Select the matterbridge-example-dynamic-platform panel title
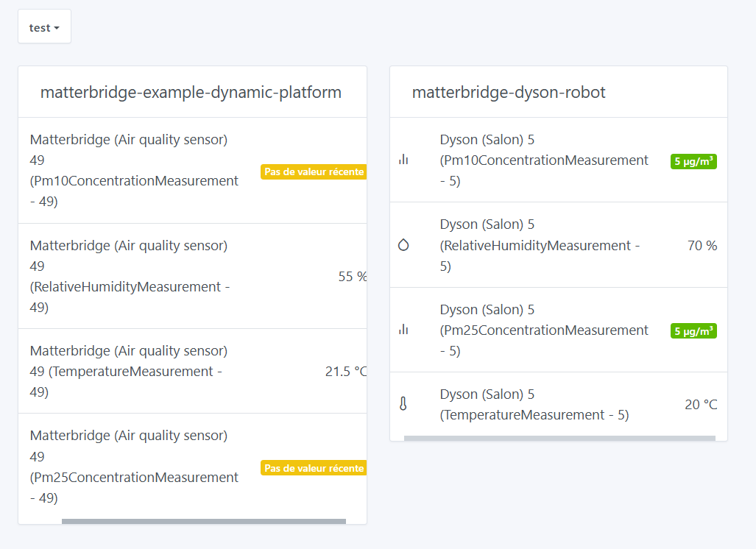This screenshot has height=549, width=756. click(x=191, y=92)
